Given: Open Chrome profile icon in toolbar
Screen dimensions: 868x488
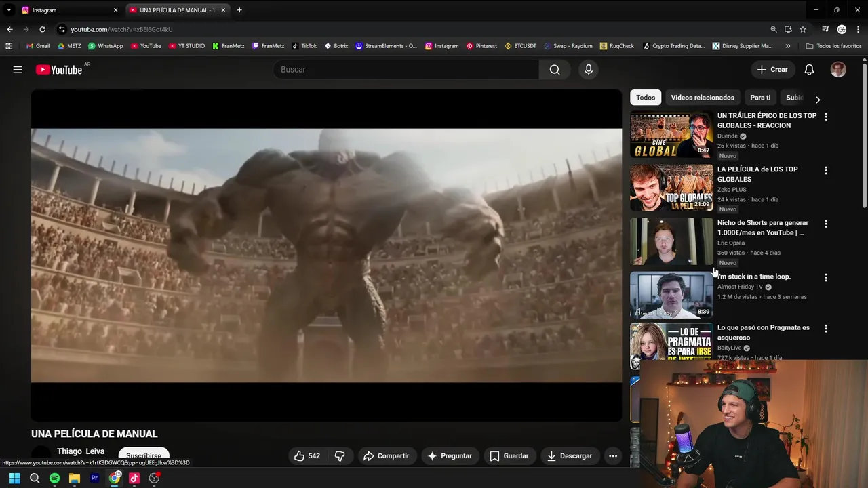Looking at the screenshot, I should pyautogui.click(x=842, y=29).
